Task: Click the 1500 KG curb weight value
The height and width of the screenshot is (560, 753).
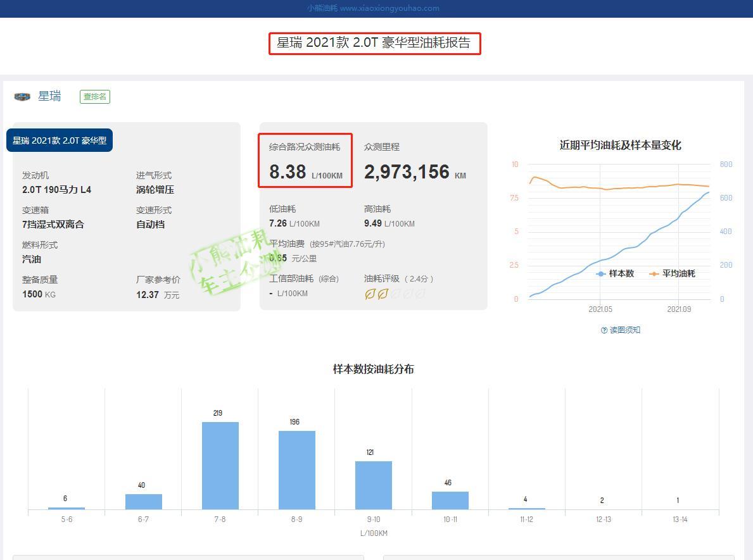Action: [39, 294]
